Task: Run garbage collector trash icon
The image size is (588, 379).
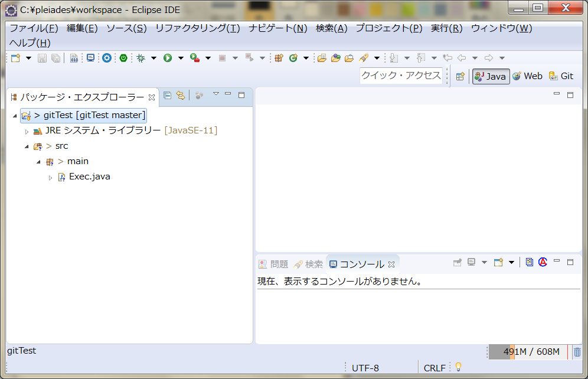Action: 577,352
